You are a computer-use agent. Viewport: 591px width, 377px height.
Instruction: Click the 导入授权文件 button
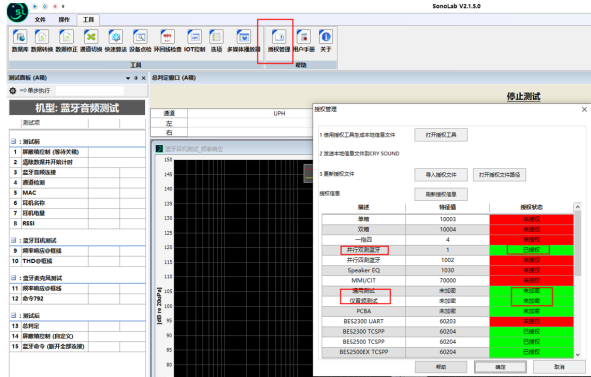[x=441, y=175]
